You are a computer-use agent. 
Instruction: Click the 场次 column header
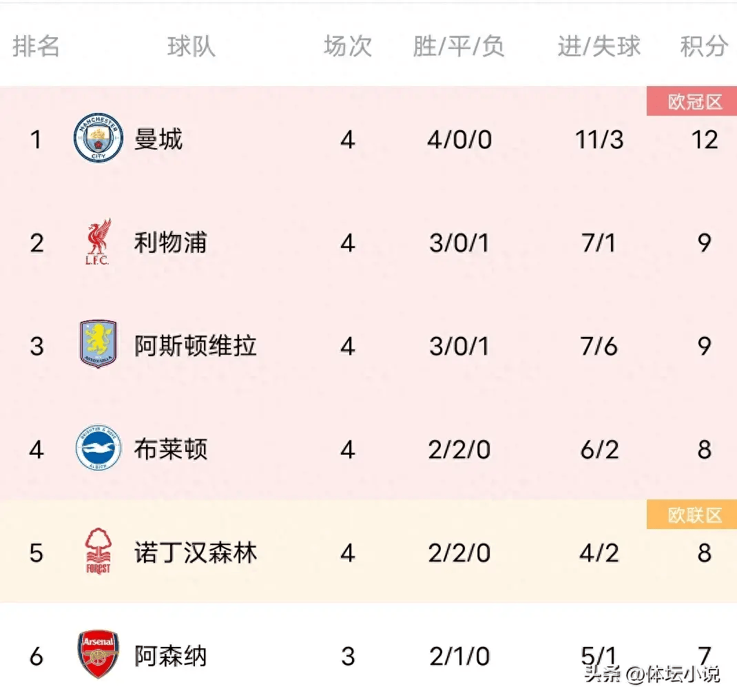[x=348, y=47]
